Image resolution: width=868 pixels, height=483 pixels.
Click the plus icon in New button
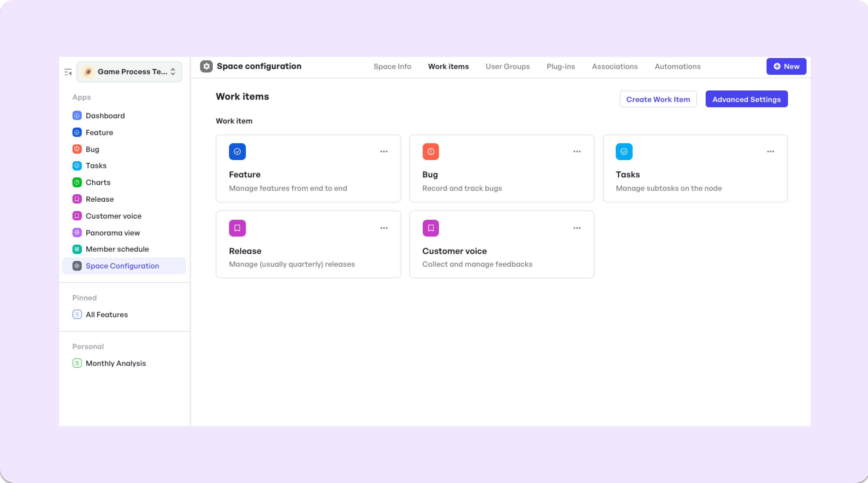(777, 66)
